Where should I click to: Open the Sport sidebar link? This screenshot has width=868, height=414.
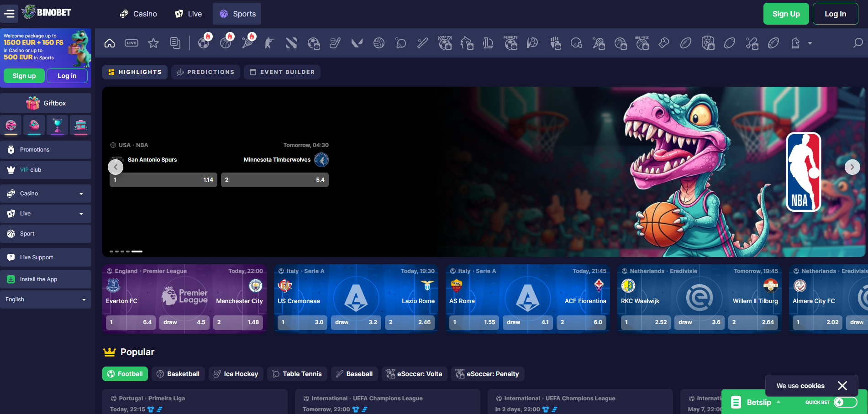pos(46,234)
